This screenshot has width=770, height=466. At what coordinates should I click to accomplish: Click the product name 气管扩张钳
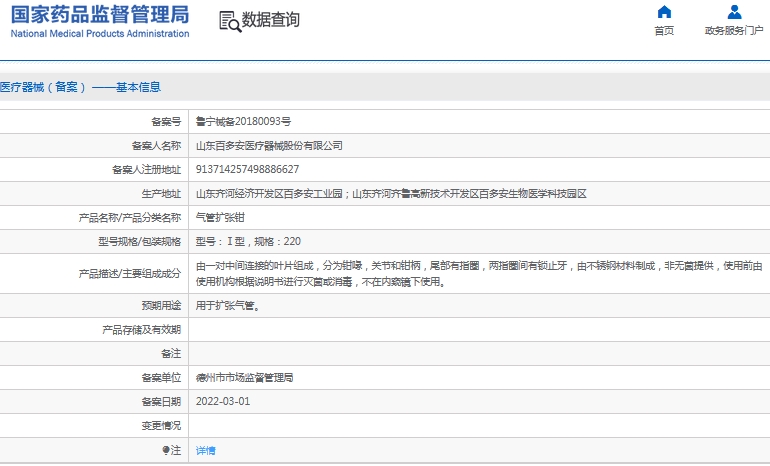click(219, 217)
